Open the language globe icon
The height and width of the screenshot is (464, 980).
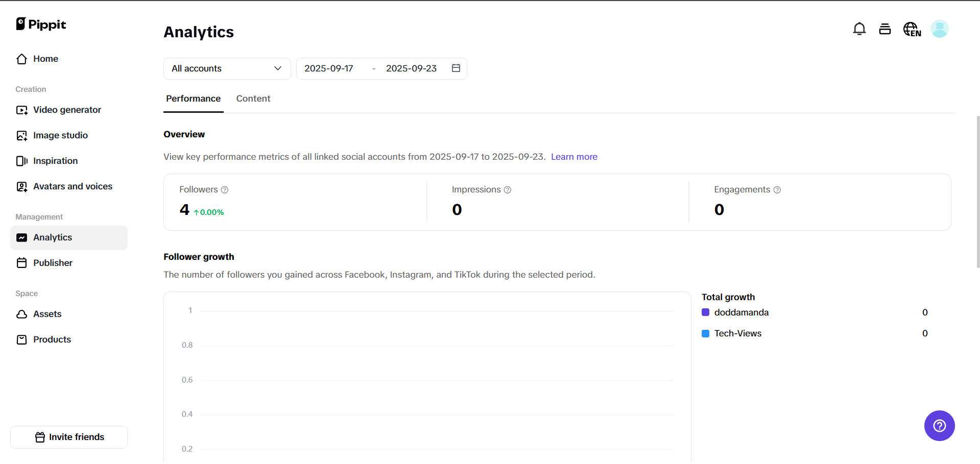(912, 29)
